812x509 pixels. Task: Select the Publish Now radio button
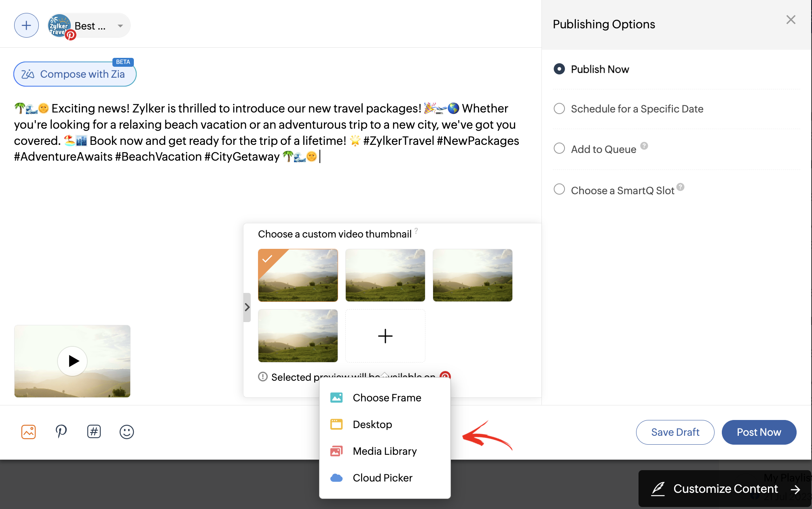(559, 69)
